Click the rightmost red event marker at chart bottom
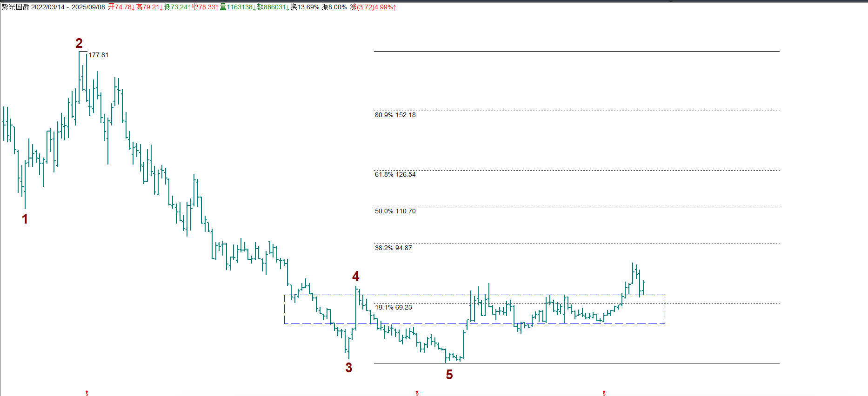868x396 pixels. (604, 393)
